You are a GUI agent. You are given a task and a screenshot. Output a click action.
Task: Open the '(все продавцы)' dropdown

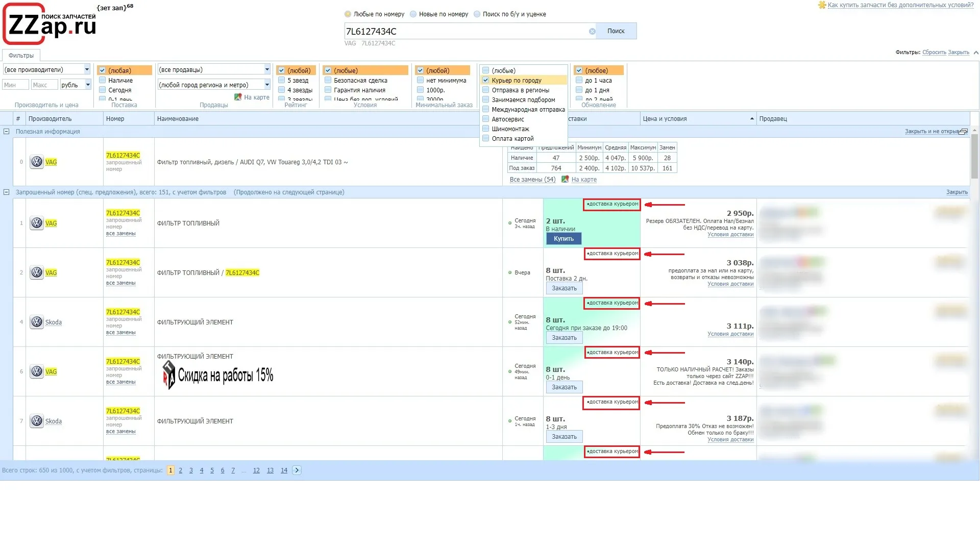coord(214,69)
